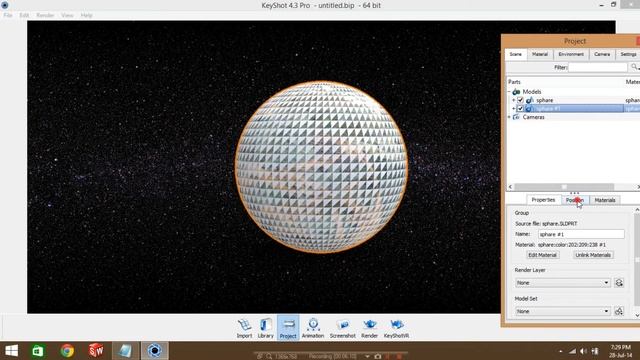640x360 pixels.
Task: Open the Animation timeline
Action: click(x=313, y=328)
